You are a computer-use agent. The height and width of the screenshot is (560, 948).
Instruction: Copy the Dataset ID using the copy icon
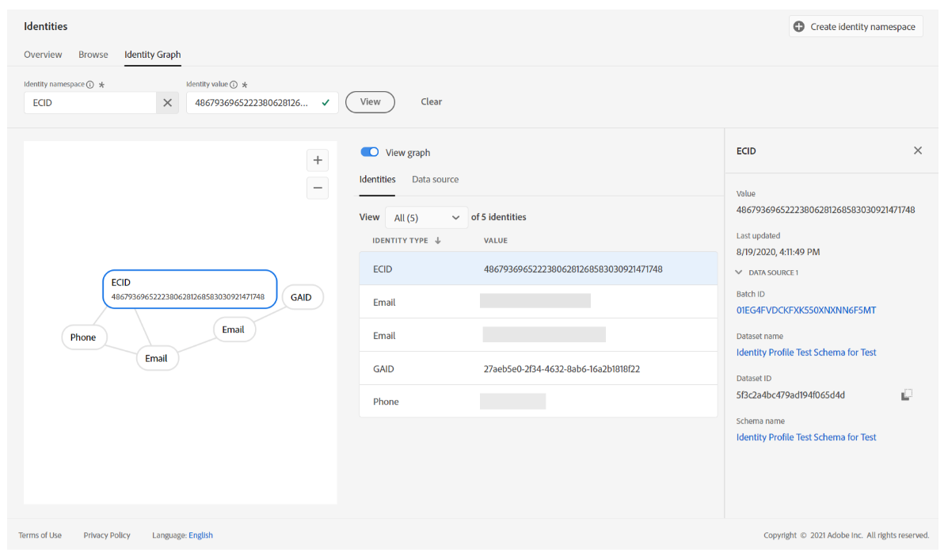pos(906,394)
